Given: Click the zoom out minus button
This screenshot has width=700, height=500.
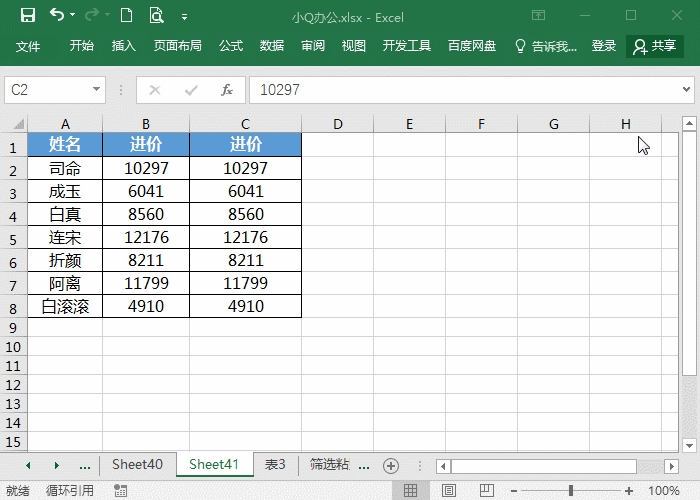Looking at the screenshot, I should coord(514,491).
